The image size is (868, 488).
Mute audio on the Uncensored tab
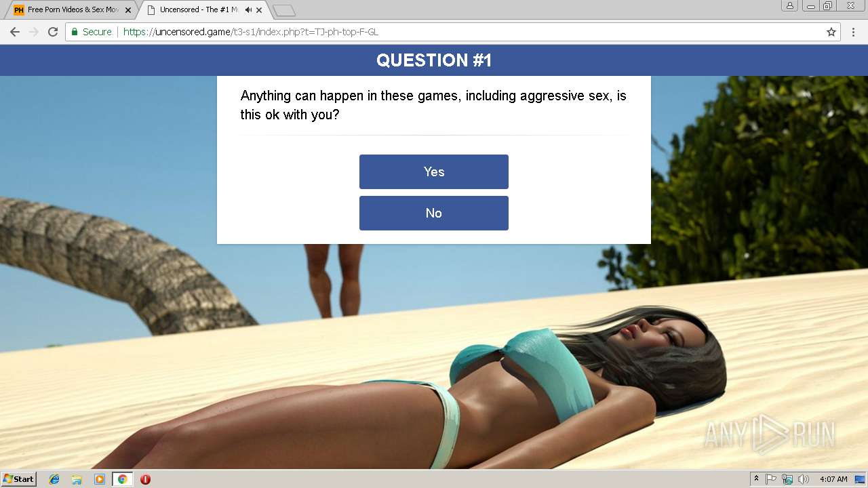click(248, 10)
